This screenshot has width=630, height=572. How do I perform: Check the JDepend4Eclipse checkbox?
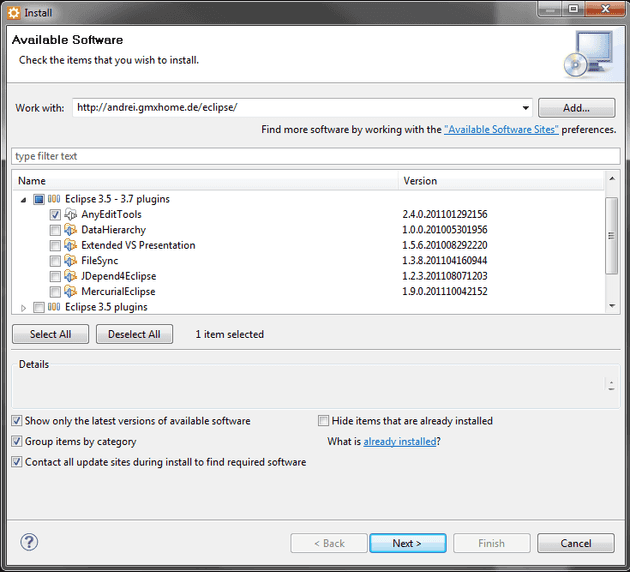click(55, 276)
